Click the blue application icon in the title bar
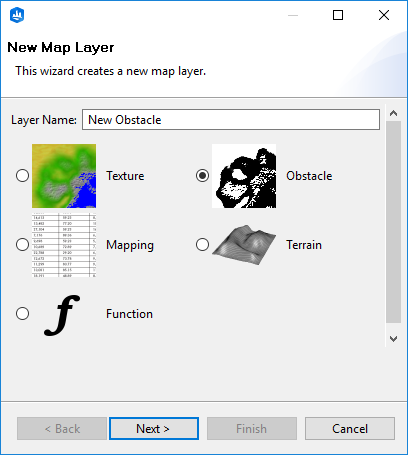 coord(17,15)
